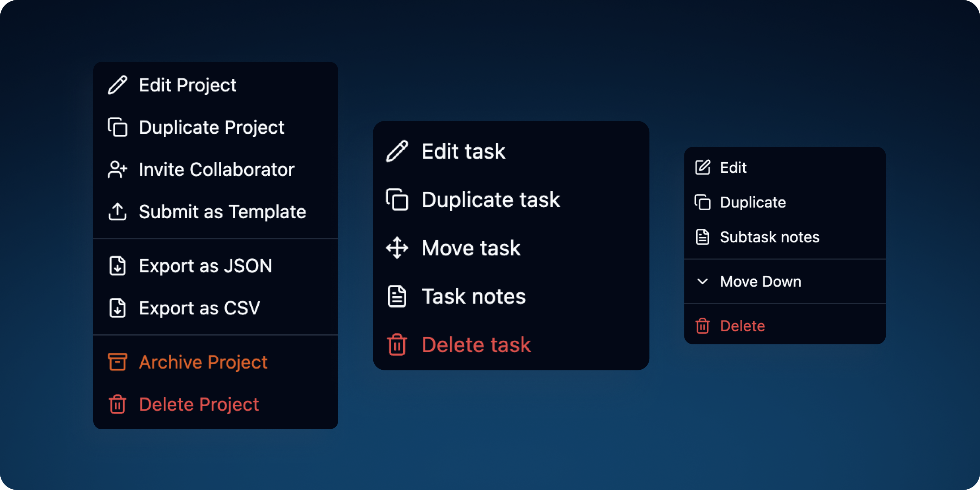The image size is (980, 490).
Task: Click the red trash icon beside Delete task
Action: [397, 345]
